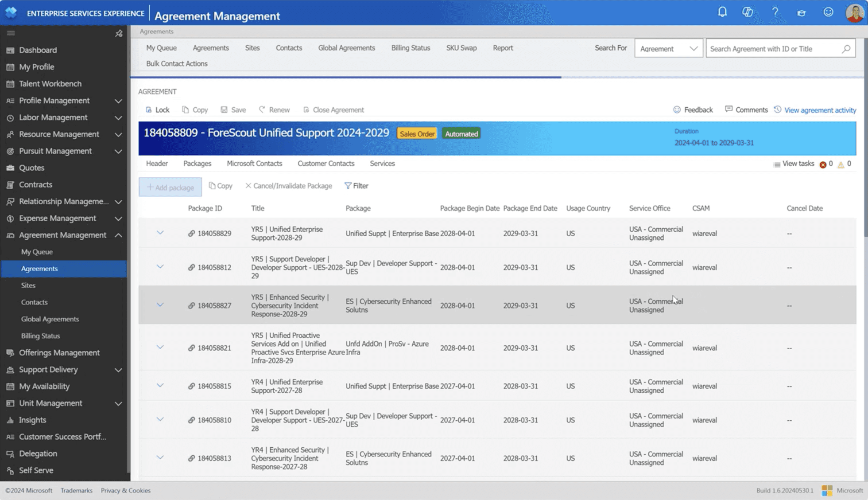Click the Search Agreement input field

[x=773, y=49]
